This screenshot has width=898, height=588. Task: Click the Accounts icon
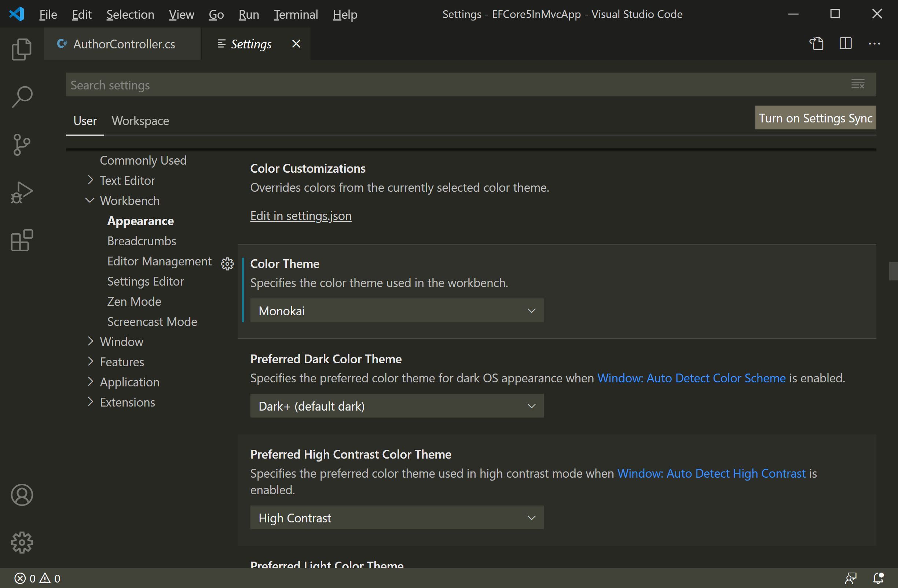22,495
